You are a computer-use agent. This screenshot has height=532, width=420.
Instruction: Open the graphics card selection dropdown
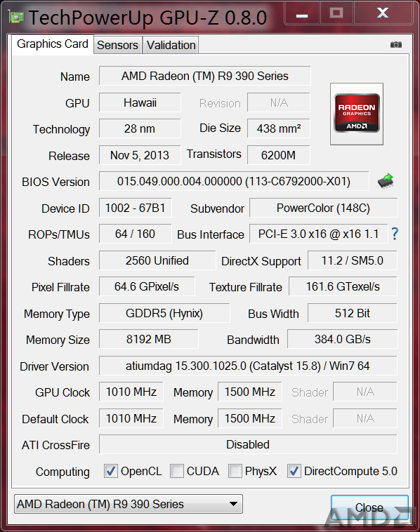pos(129,504)
